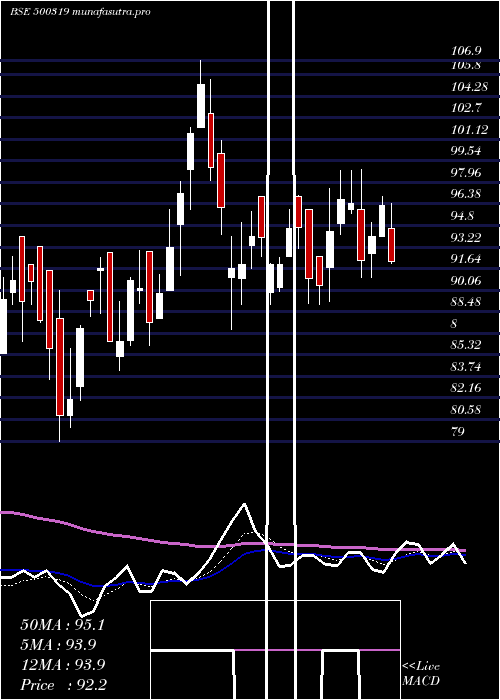Click the 12MA : 93.9 readout
Viewport: 500px width, 700px height.
point(62,665)
